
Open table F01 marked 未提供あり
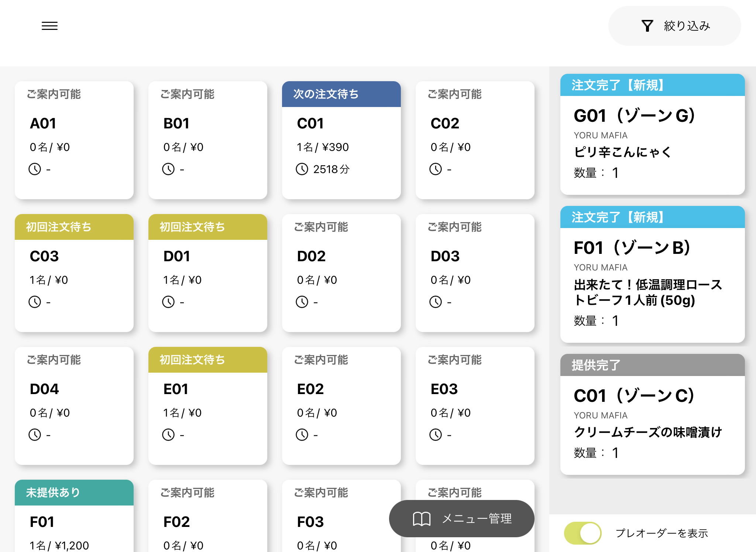click(x=74, y=520)
